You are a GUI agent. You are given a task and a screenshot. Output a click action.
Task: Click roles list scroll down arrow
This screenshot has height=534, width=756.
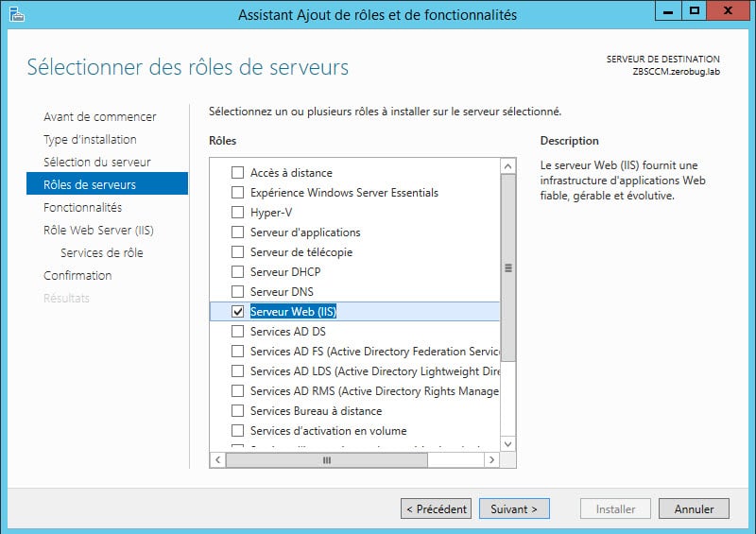[507, 444]
